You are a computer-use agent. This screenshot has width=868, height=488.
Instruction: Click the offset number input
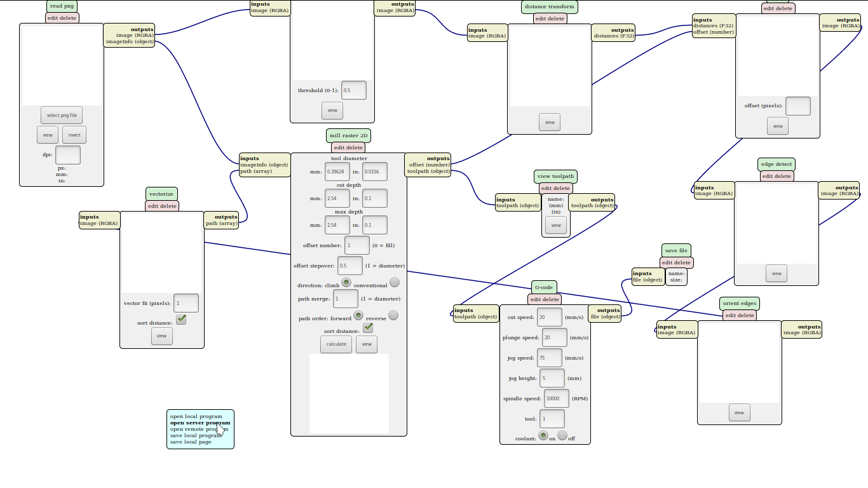[x=357, y=245]
